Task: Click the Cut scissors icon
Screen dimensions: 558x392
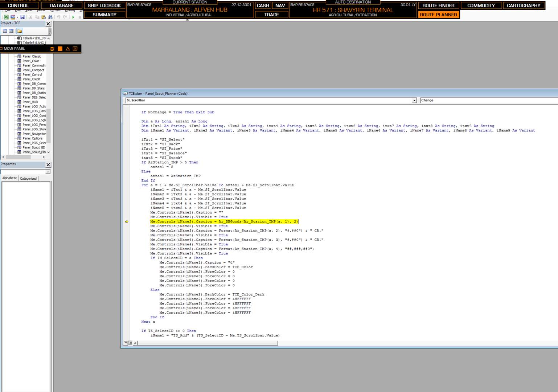Action: click(30, 17)
